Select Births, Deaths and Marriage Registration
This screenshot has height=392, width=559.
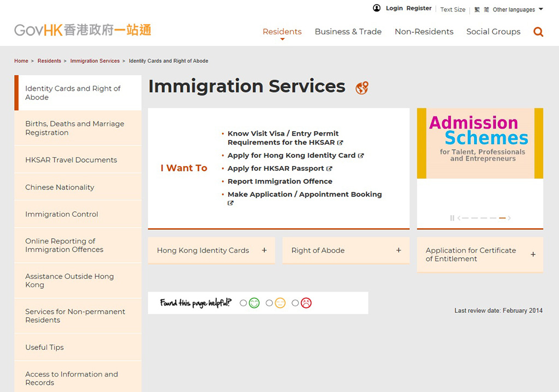click(78, 128)
